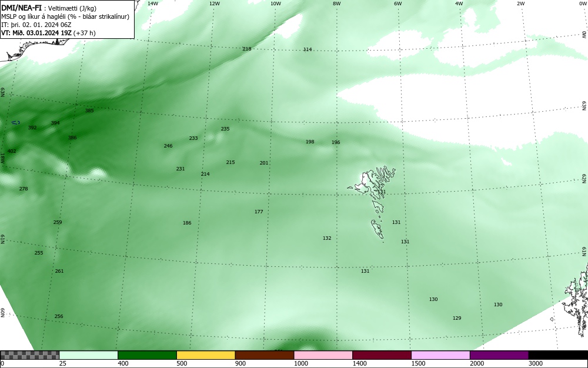The image size is (588, 368).
Task: Click the map value "114"
Action: pyautogui.click(x=308, y=49)
